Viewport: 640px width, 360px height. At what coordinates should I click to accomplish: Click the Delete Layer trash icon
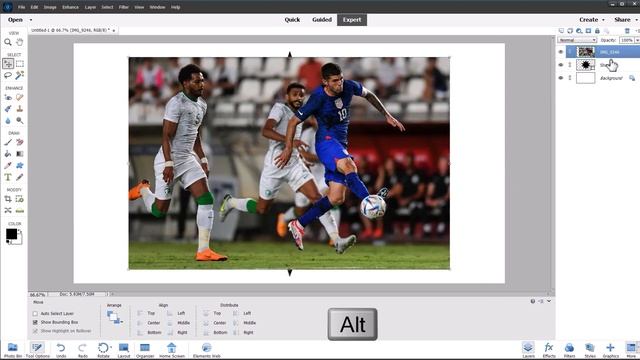627,31
